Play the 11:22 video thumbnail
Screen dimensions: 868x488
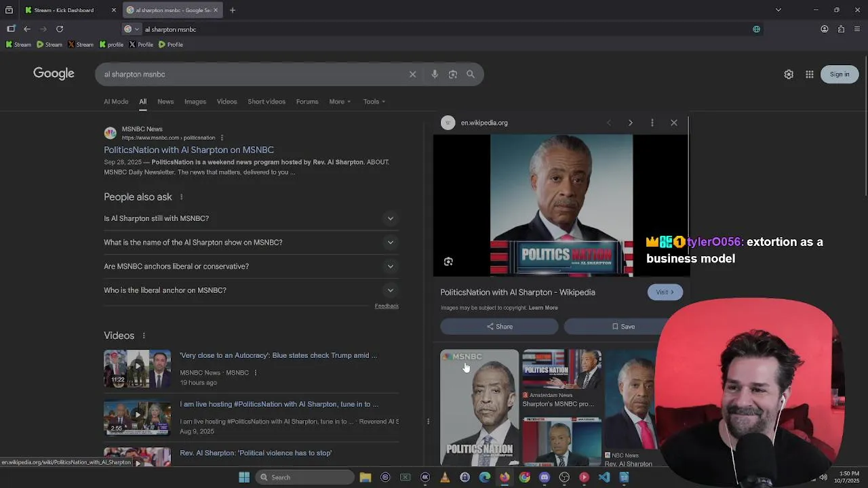point(138,369)
